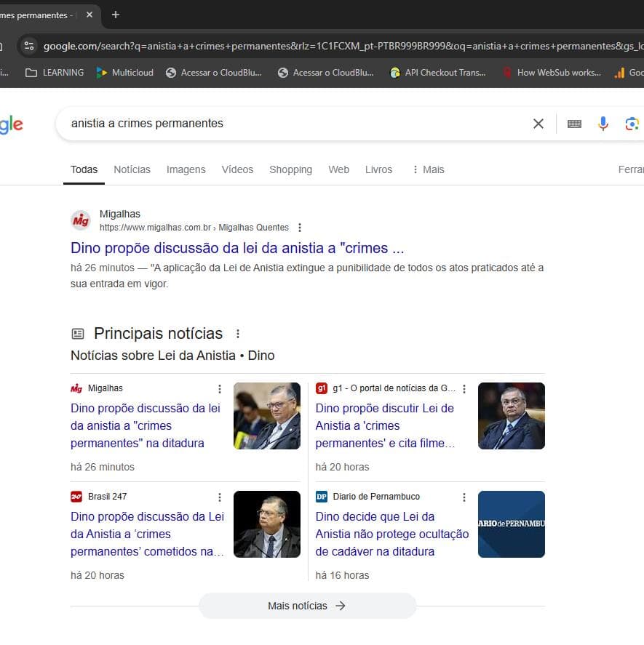Click the Mais notícias button
Image resolution: width=644 pixels, height=645 pixels.
tap(307, 606)
